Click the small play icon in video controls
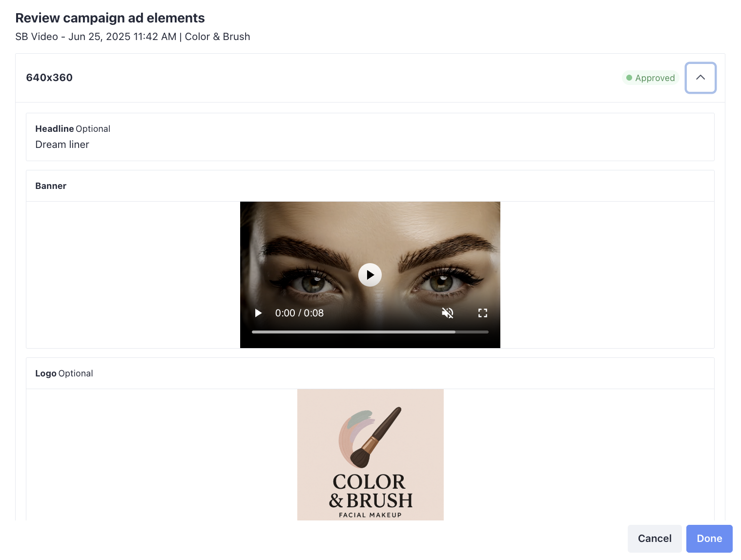The width and height of the screenshot is (741, 560). coord(258,313)
